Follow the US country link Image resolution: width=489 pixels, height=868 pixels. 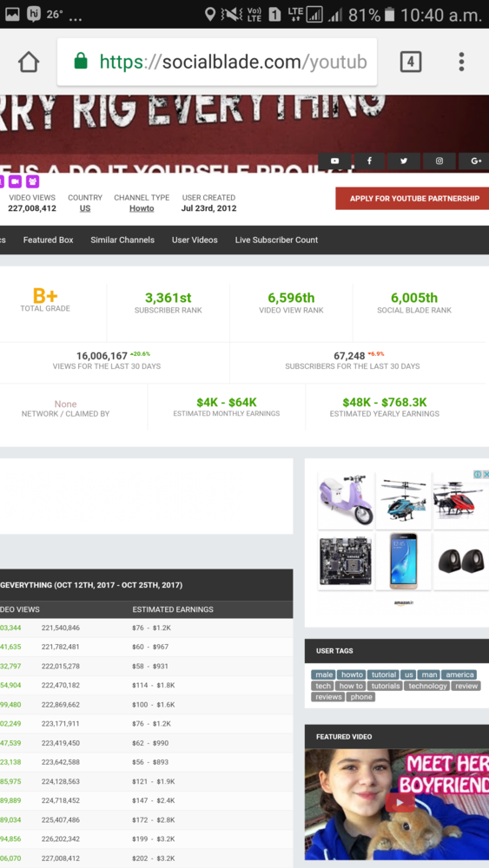[x=85, y=208]
